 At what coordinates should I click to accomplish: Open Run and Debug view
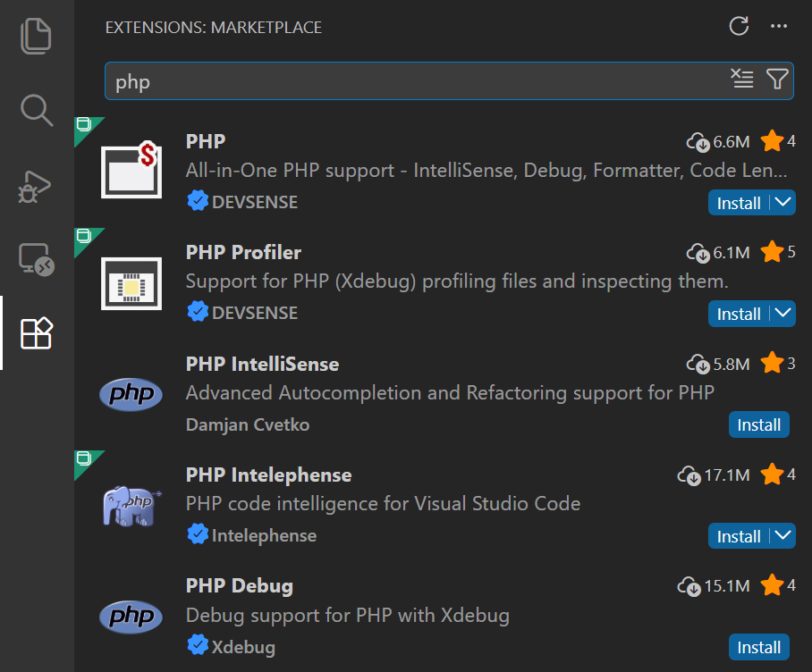point(35,187)
